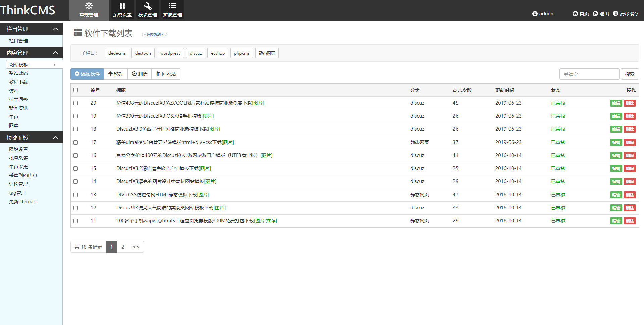Filter by dedecms sub-category
The image size is (644, 325).
click(117, 53)
